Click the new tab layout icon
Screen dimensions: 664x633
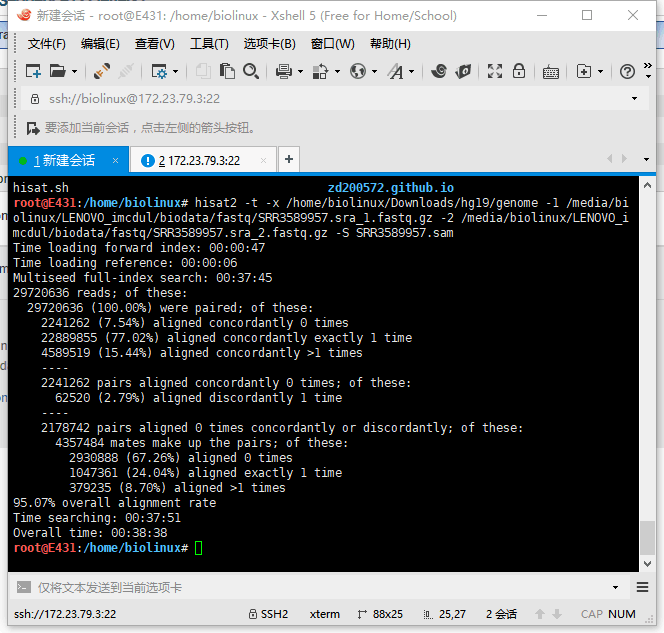click(584, 71)
